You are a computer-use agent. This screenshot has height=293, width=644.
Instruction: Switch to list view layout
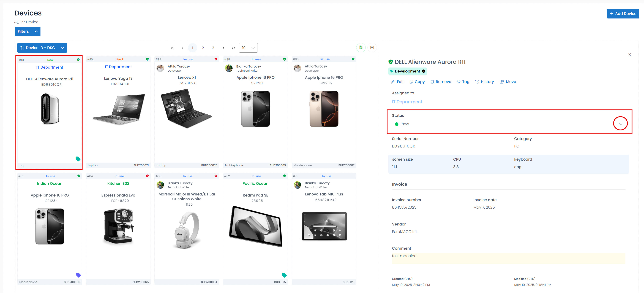tap(372, 48)
